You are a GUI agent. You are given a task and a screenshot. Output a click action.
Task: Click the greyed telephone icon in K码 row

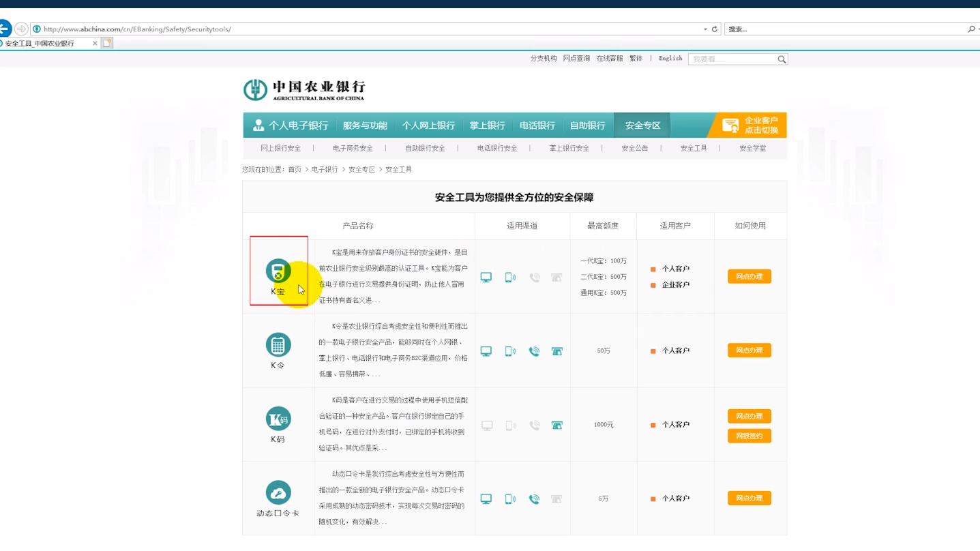click(x=535, y=426)
